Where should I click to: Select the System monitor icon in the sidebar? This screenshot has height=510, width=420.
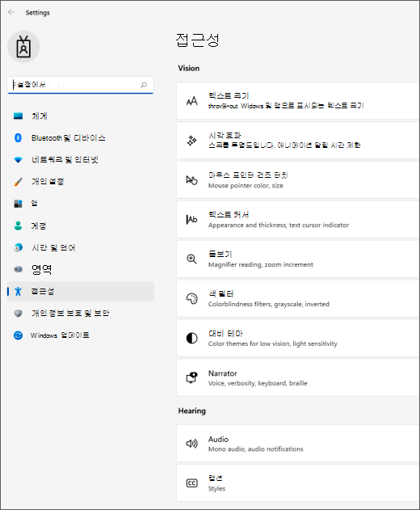19,116
